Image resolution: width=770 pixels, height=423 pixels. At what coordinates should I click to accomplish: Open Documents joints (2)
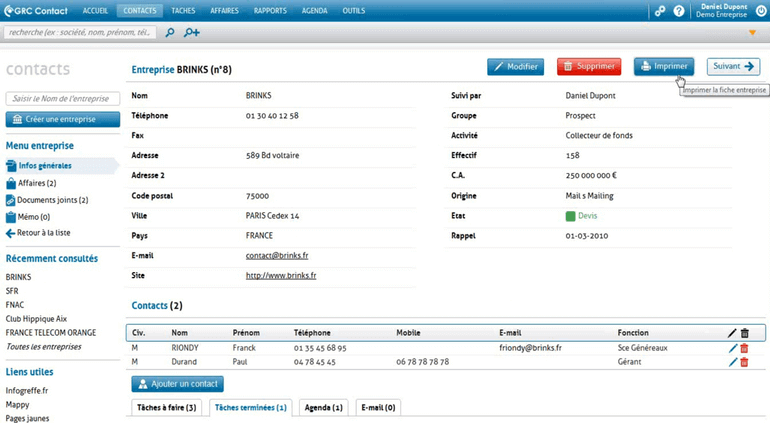(47, 200)
